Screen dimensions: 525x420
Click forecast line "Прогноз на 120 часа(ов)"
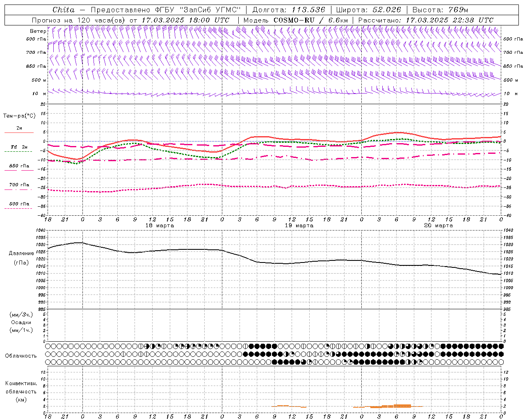coord(79,20)
